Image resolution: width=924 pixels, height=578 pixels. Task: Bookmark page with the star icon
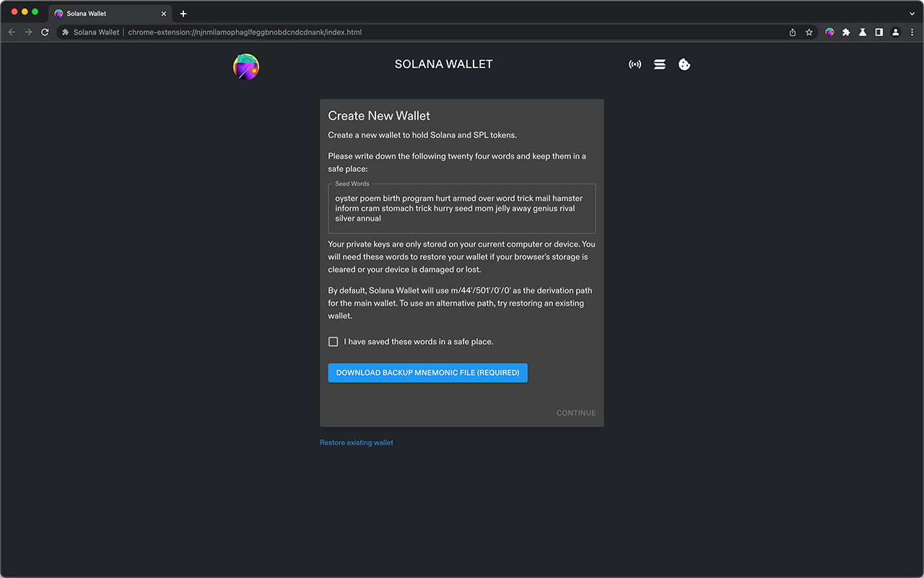pyautogui.click(x=809, y=33)
